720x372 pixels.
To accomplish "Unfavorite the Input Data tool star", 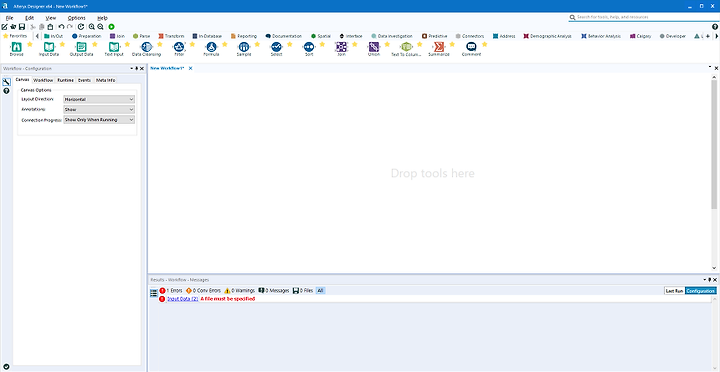I will coord(62,44).
